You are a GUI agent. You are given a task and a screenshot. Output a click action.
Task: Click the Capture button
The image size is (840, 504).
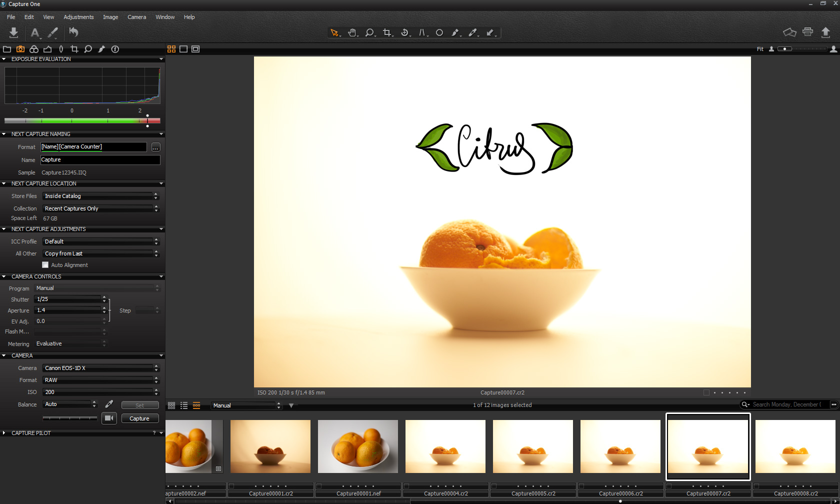pyautogui.click(x=139, y=418)
